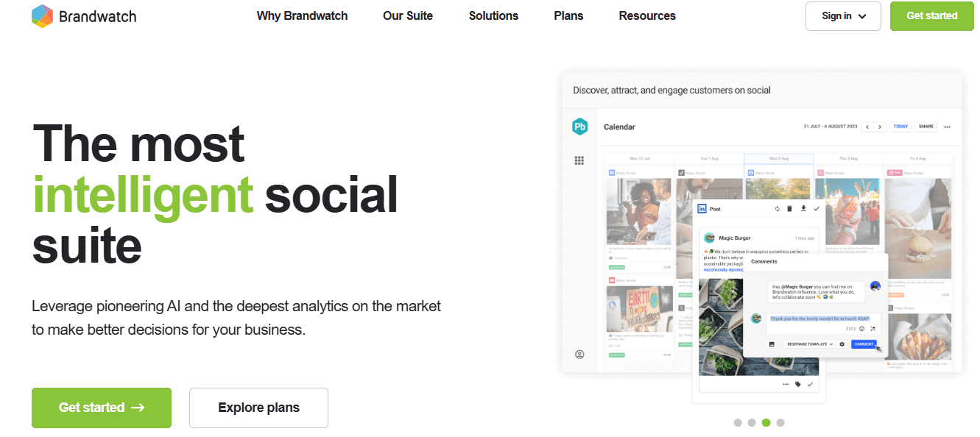Screen dimensions: 980x437
Task: Toggle the approval checkmark on the LinkedIn post
Action: [816, 209]
